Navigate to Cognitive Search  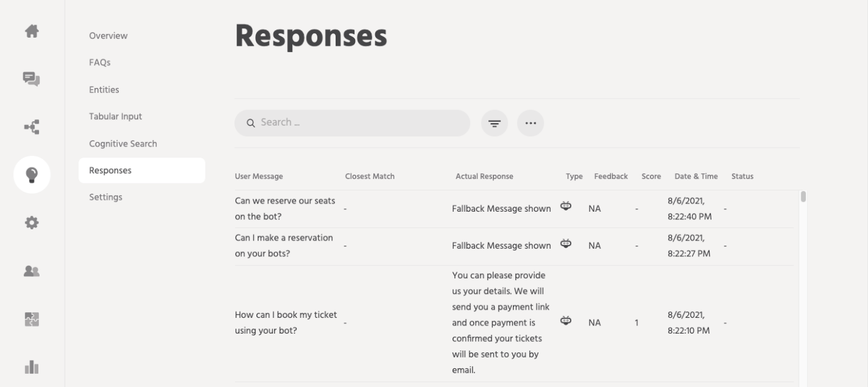pos(123,144)
